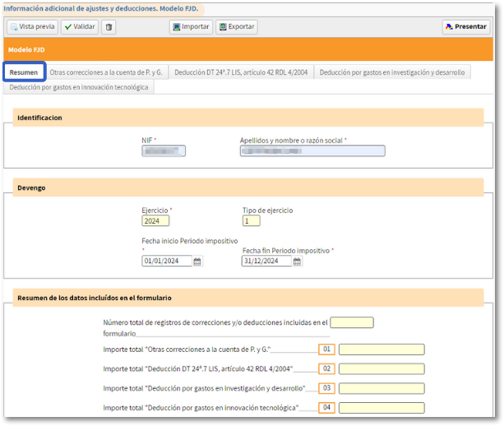Click the Ejercicio field showing 2024
The width and height of the screenshot is (504, 426).
pos(155,220)
